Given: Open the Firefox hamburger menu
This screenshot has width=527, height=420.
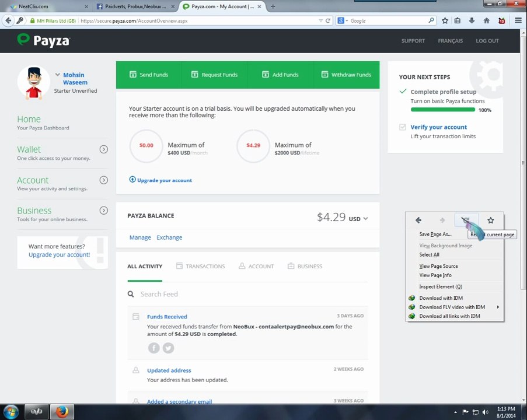Looking at the screenshot, I should tap(518, 20).
